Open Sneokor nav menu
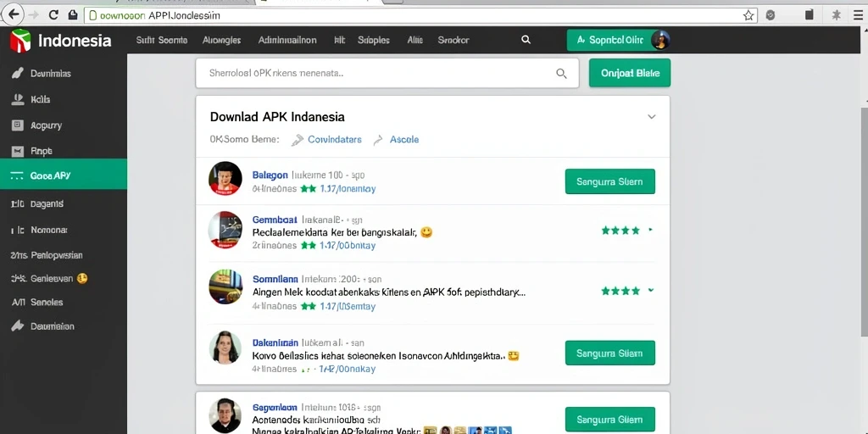The width and height of the screenshot is (868, 434). click(x=453, y=40)
